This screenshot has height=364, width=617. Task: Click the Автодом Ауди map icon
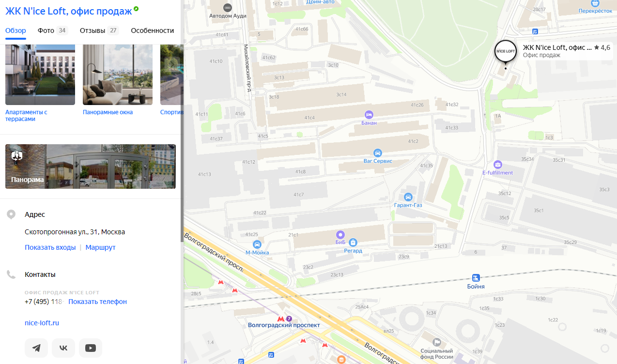tap(228, 7)
